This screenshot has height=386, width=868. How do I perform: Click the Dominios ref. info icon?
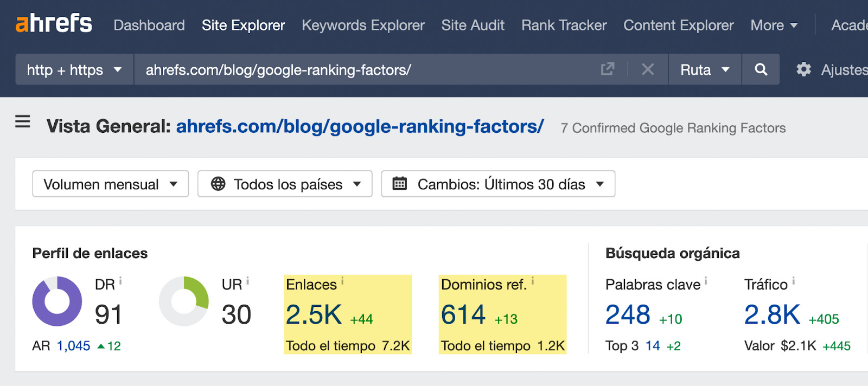coord(533,281)
